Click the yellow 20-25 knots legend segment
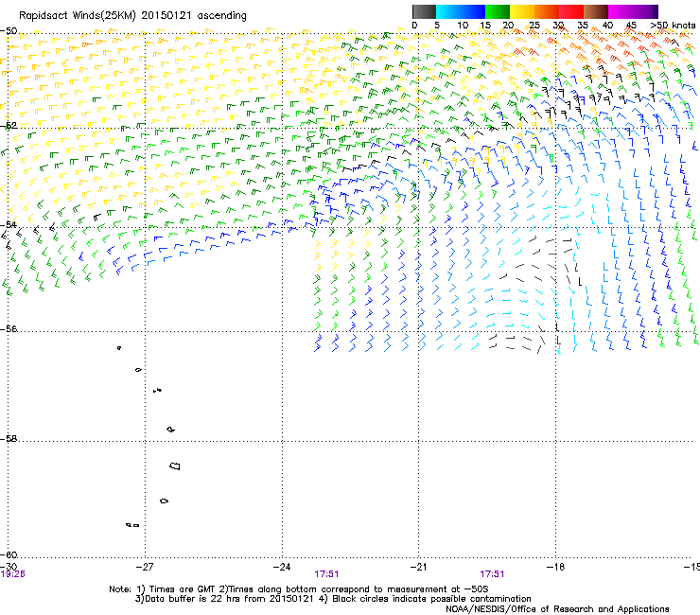The image size is (700, 615). pos(522,11)
